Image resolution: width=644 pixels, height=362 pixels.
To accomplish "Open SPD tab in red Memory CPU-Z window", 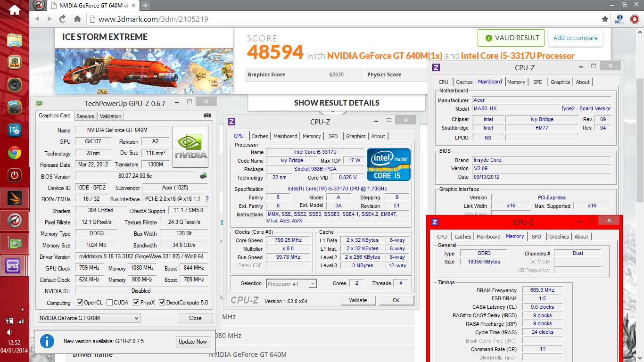I will pyautogui.click(x=536, y=237).
